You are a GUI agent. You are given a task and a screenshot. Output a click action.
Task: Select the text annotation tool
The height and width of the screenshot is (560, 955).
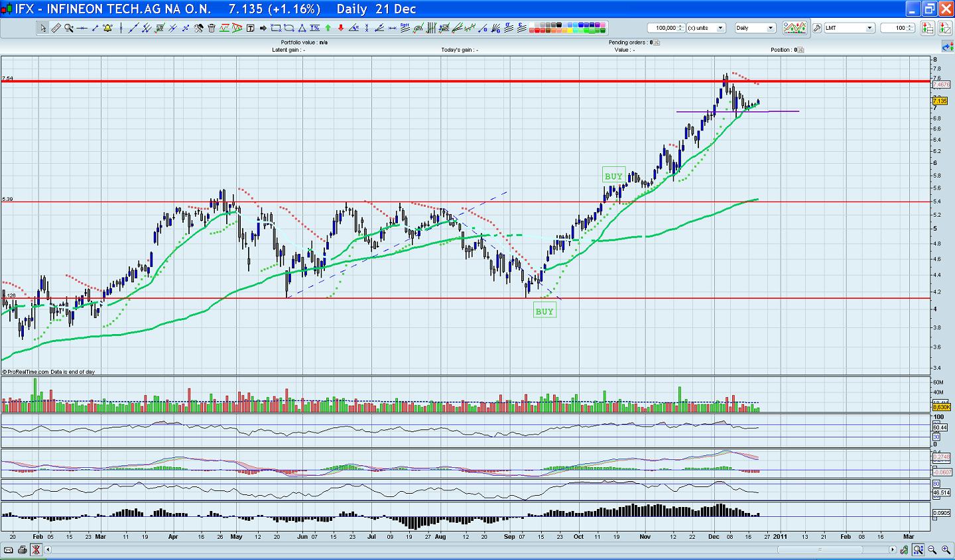click(x=250, y=28)
